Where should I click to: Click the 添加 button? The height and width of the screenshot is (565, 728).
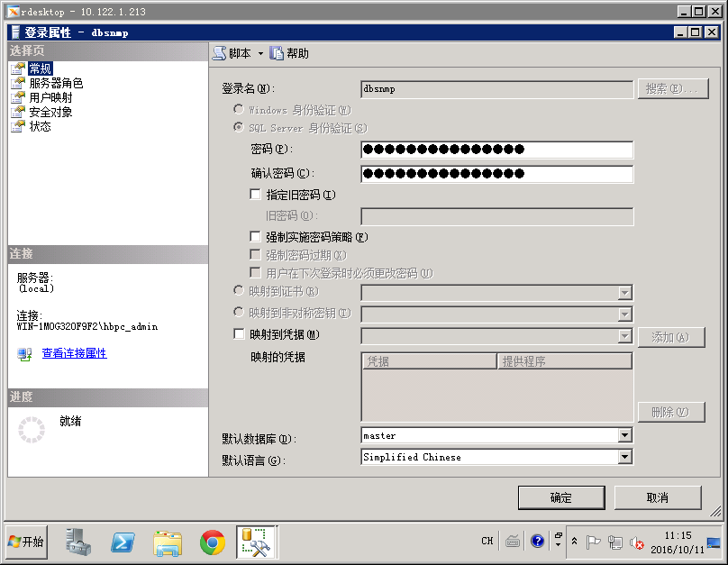(671, 337)
